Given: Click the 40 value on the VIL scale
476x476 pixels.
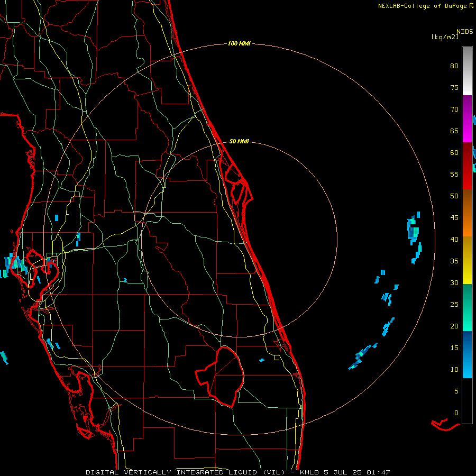Looking at the screenshot, I should (454, 239).
